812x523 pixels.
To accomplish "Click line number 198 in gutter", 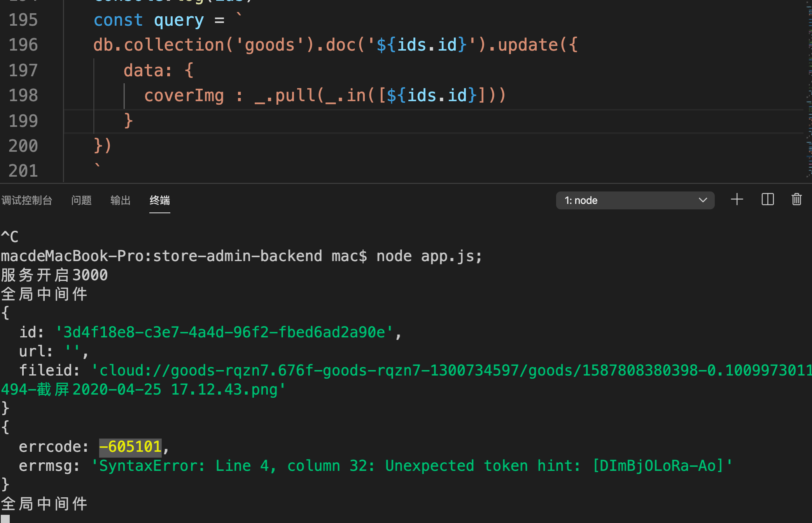I will tap(23, 96).
